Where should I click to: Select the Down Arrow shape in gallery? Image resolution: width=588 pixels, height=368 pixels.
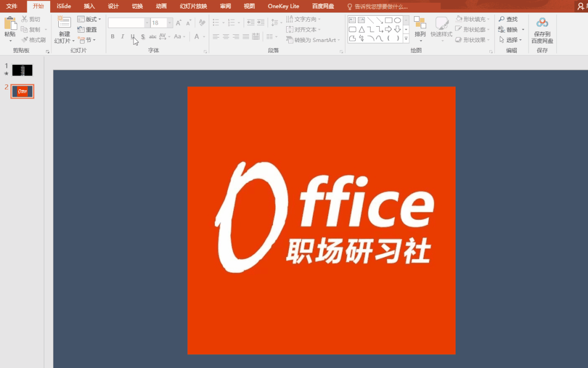[397, 29]
